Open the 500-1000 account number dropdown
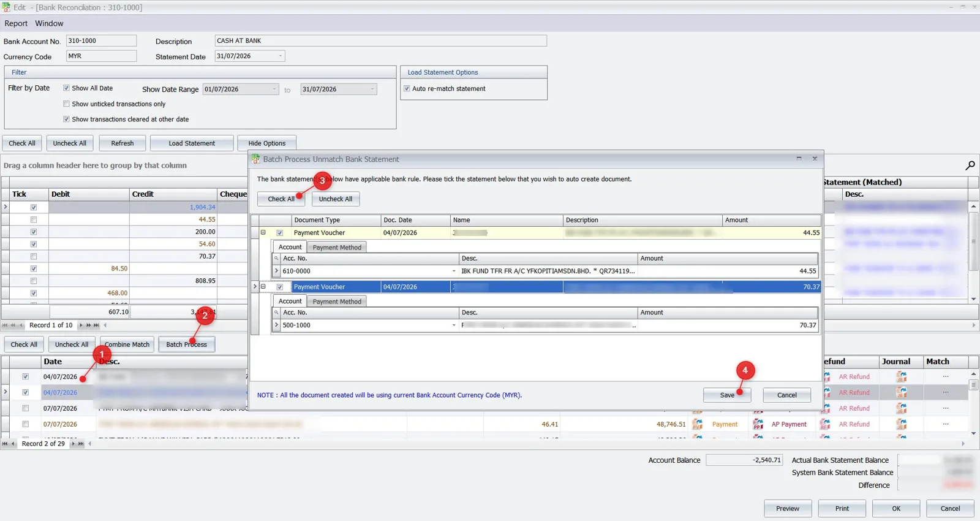 [x=454, y=325]
